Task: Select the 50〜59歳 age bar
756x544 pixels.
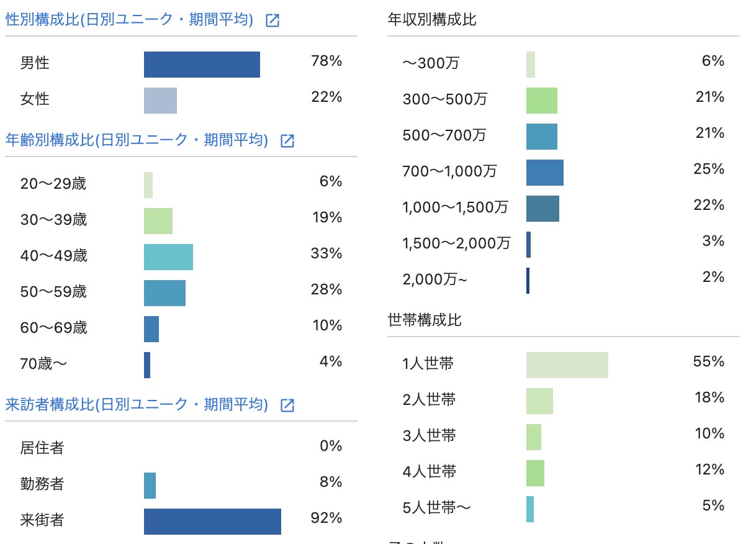Action: pos(164,293)
